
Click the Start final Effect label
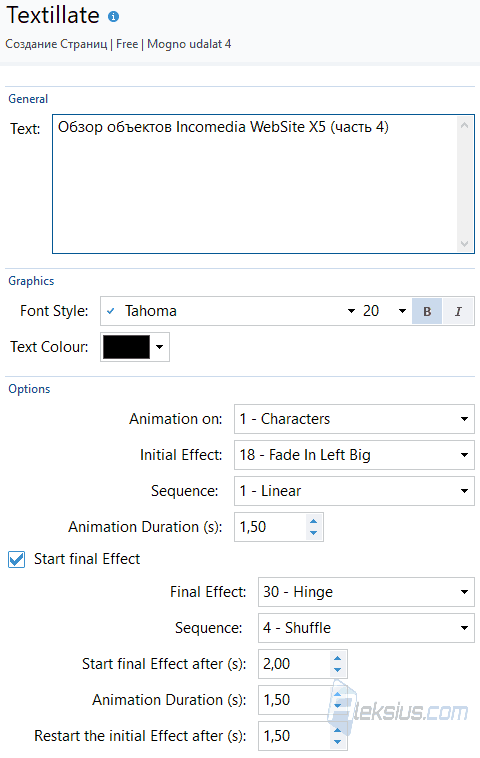click(x=87, y=559)
